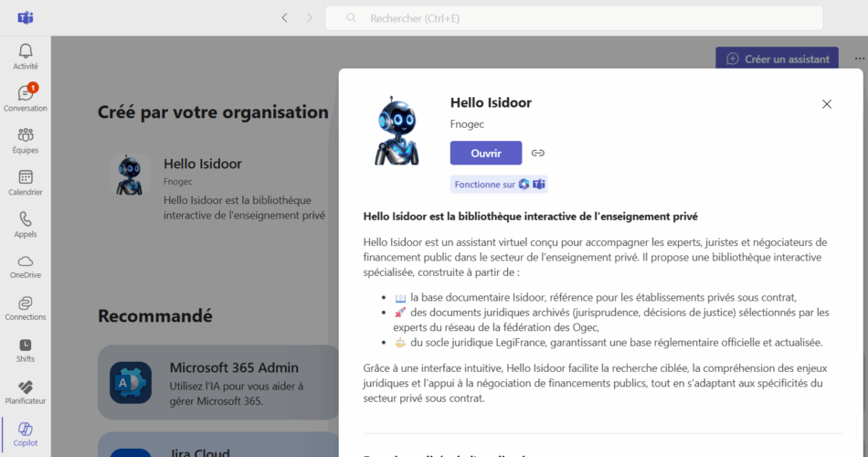This screenshot has height=457, width=868.
Task: Click the documents juridiques archivés bullet
Action: point(611,320)
